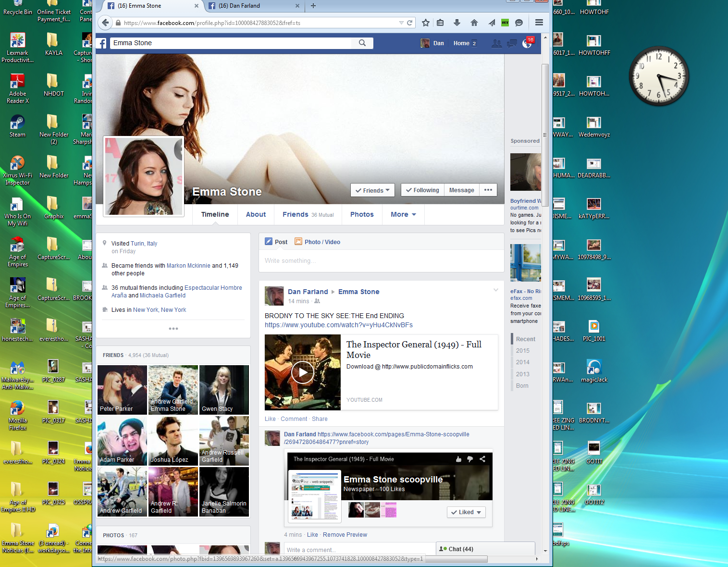Expand the post options chevron on Dan's post
This screenshot has width=728, height=567.
tap(496, 290)
